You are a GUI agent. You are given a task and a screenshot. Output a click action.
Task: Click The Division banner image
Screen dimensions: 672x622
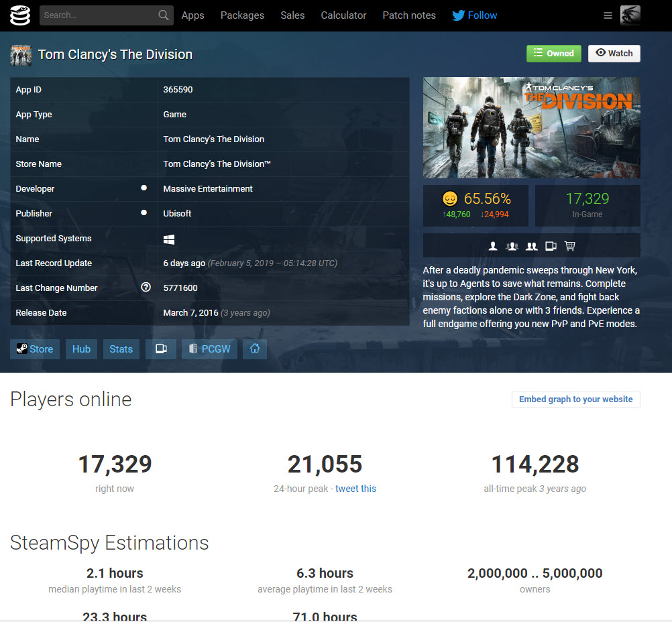click(x=531, y=128)
